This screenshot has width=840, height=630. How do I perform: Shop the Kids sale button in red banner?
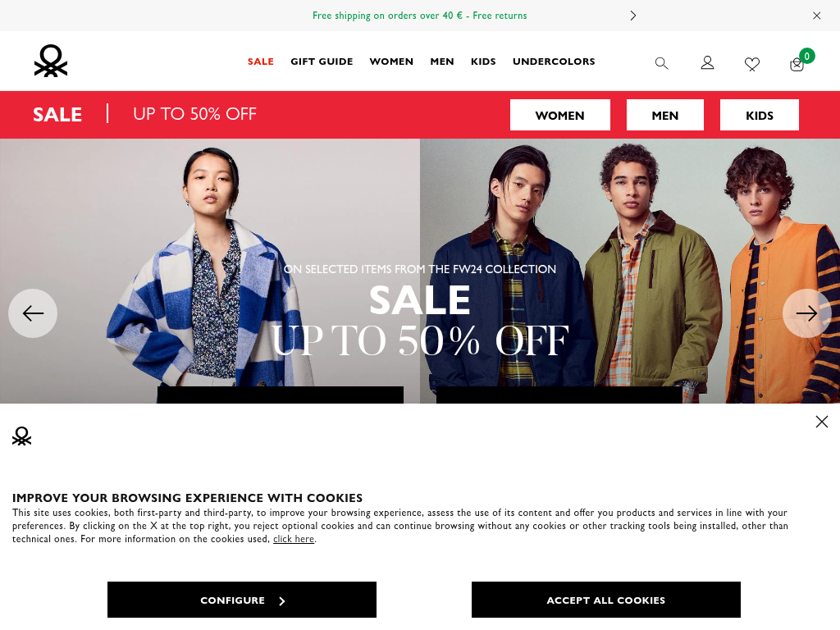point(759,115)
